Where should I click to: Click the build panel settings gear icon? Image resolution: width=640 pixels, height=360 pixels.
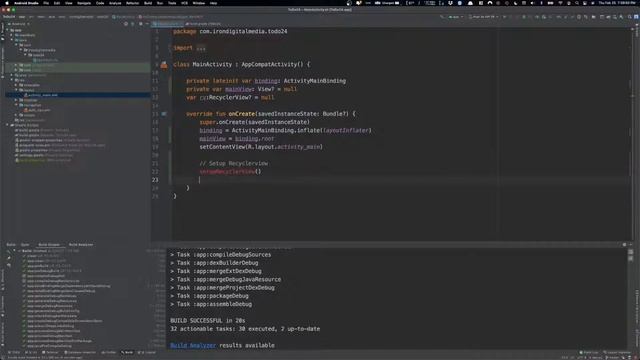(x=624, y=244)
